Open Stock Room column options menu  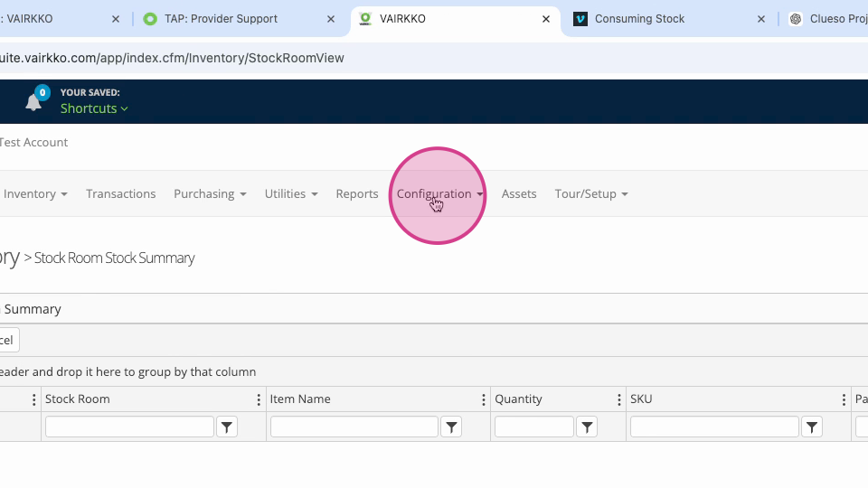[x=259, y=399]
